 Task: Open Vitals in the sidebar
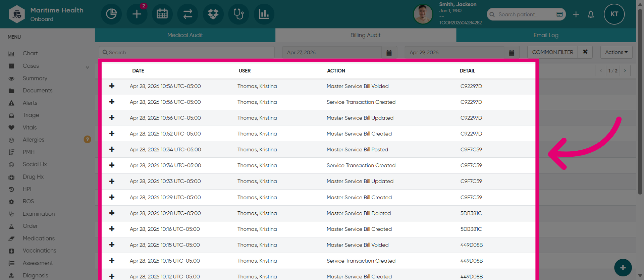click(30, 128)
